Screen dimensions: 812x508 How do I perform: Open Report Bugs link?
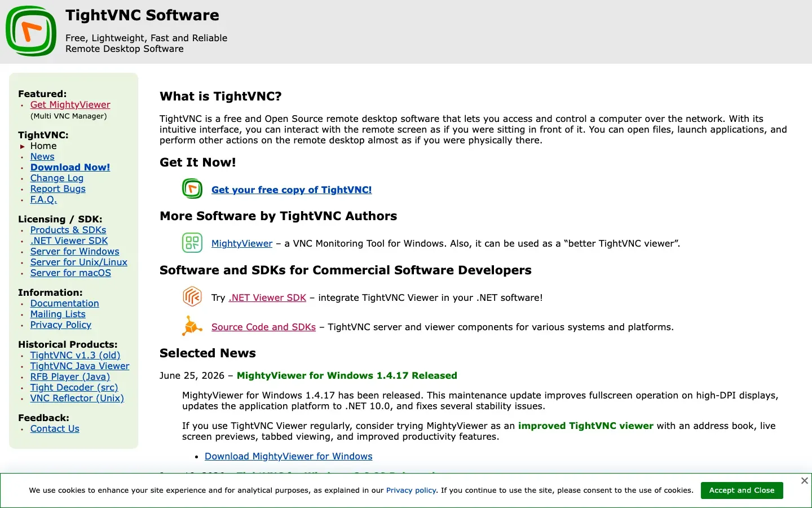[x=58, y=189]
